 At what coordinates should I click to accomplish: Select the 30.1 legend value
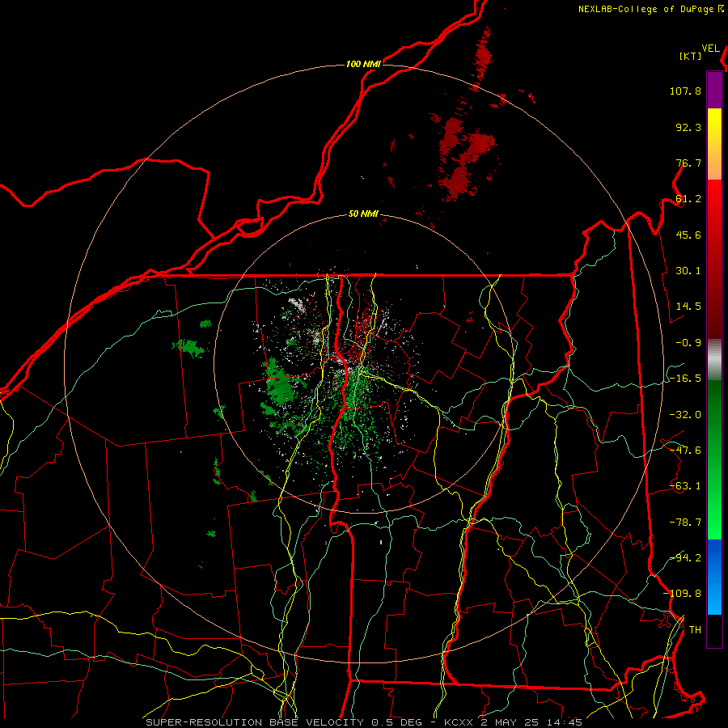click(x=688, y=271)
